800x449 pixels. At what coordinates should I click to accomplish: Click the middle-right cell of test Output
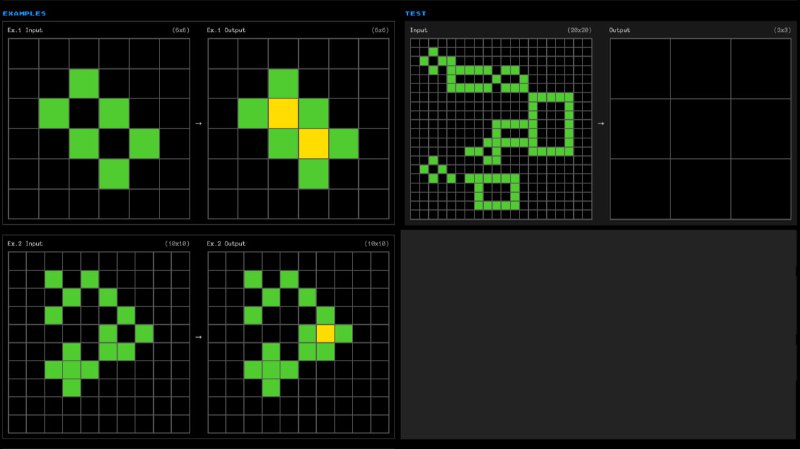pos(761,129)
